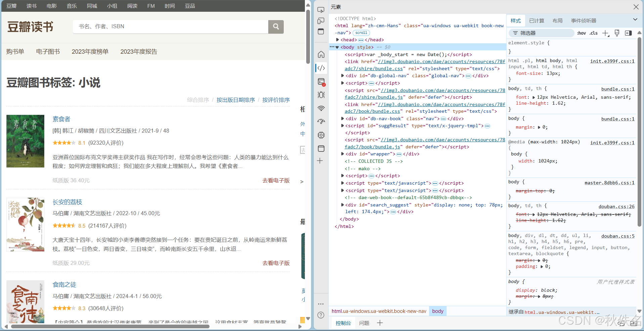Expand div search_suggest node
Image resolution: width=644 pixels, height=331 pixels.
coord(342,205)
